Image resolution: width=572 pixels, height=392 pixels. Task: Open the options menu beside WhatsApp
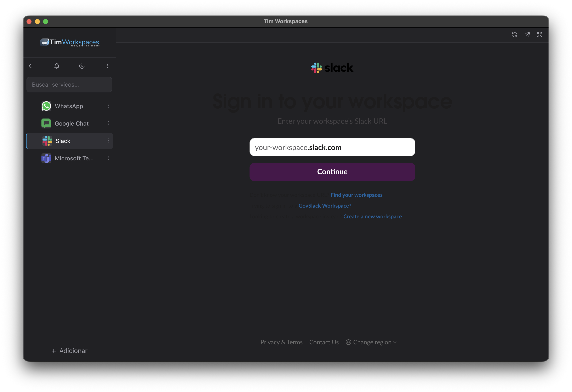point(108,106)
